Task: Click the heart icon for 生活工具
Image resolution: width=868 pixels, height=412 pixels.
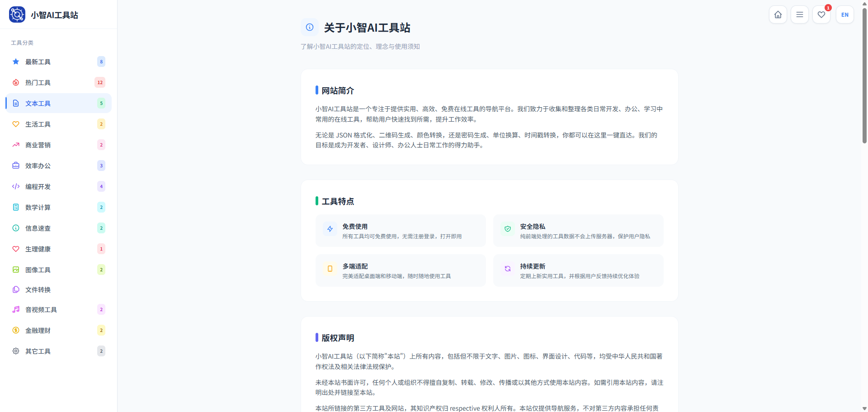Action: (x=16, y=124)
